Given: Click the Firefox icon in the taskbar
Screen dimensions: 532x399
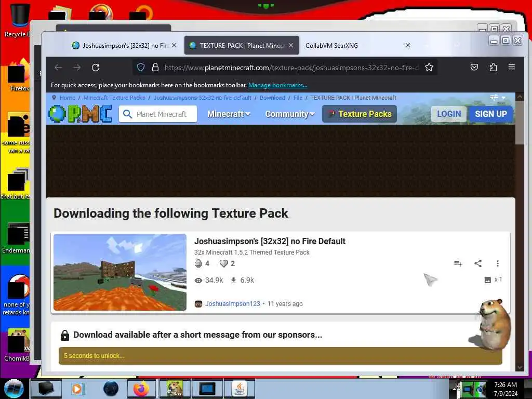Looking at the screenshot, I should point(141,389).
